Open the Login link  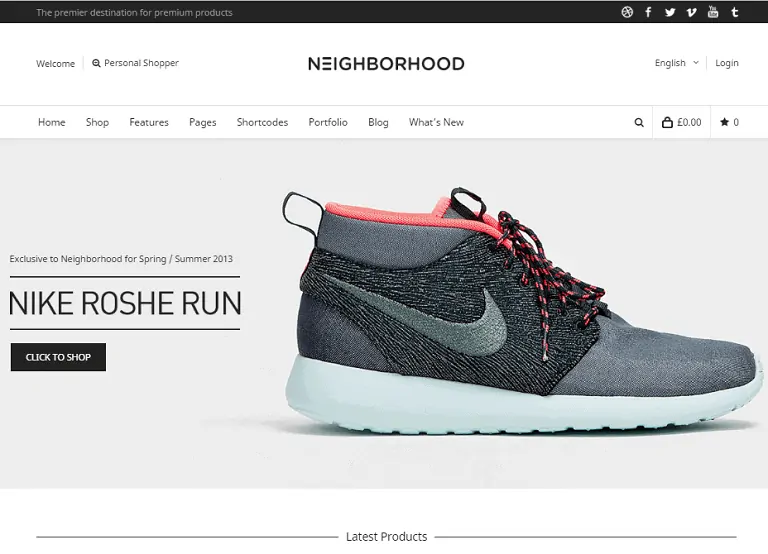tap(726, 63)
